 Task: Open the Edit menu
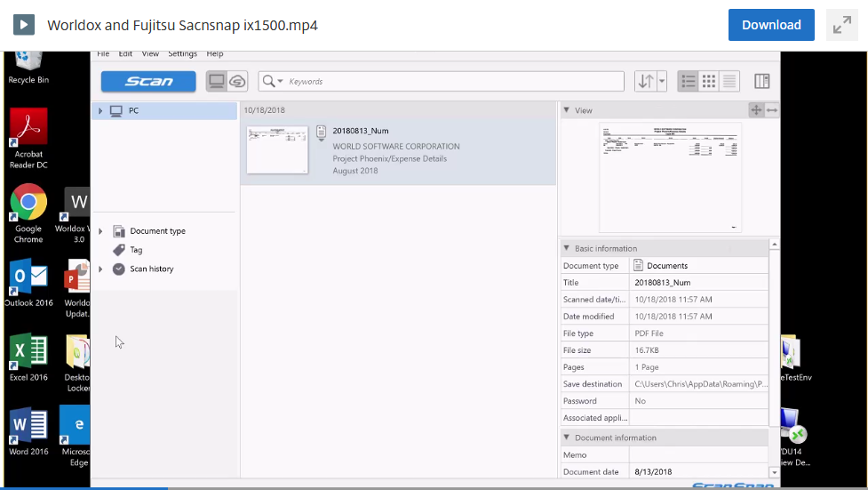point(125,53)
